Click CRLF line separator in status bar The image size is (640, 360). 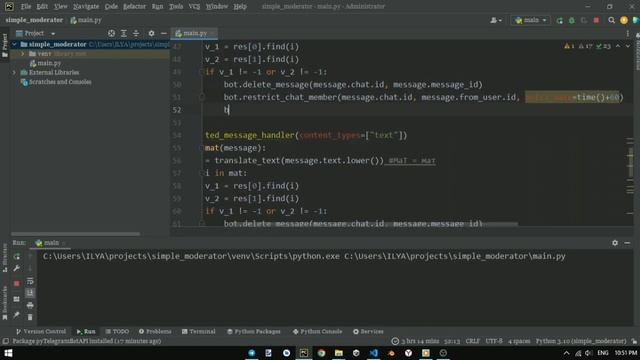click(x=473, y=341)
